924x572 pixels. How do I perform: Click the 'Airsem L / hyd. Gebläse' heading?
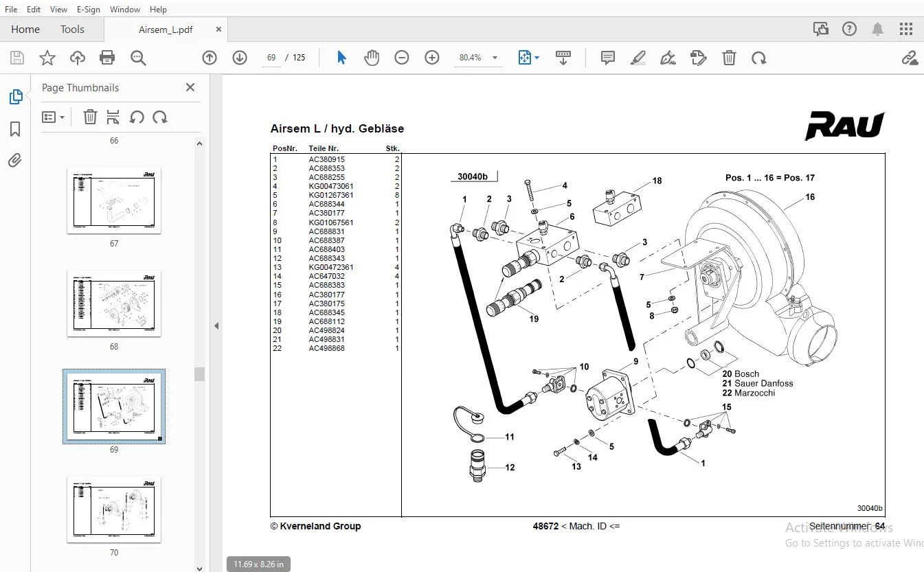[x=337, y=128]
